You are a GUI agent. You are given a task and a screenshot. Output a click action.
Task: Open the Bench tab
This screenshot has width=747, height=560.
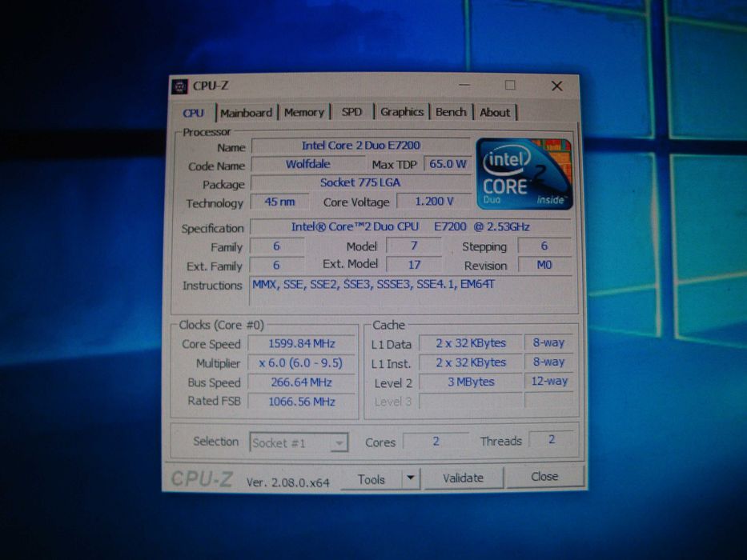pyautogui.click(x=451, y=112)
